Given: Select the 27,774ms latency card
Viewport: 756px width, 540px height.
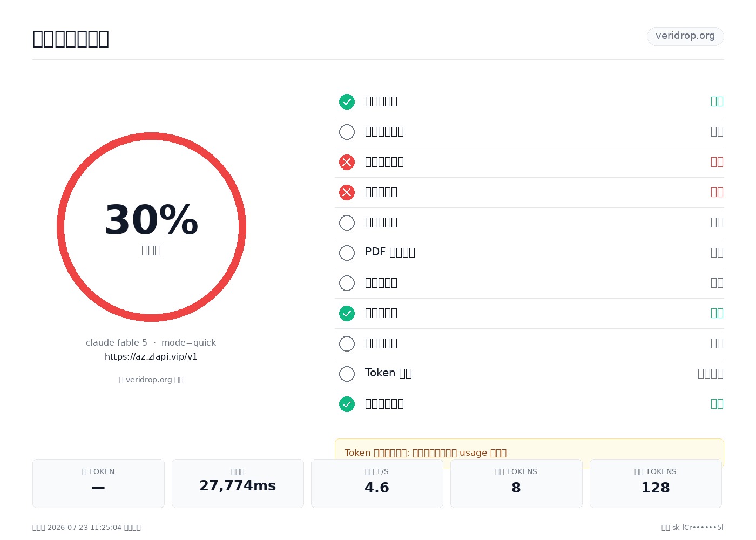Looking at the screenshot, I should 238,483.
